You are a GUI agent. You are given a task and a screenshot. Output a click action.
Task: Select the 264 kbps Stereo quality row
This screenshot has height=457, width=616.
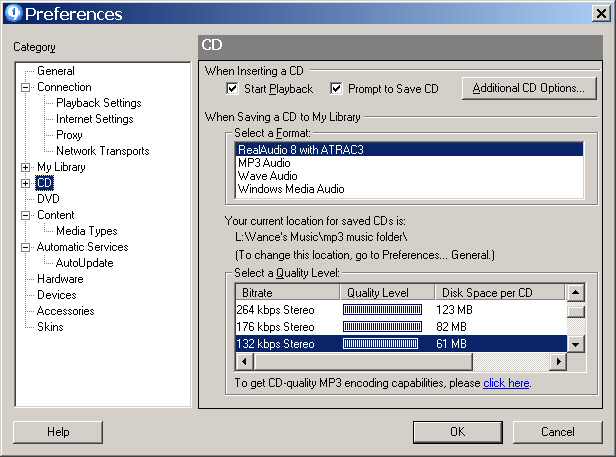click(x=401, y=310)
